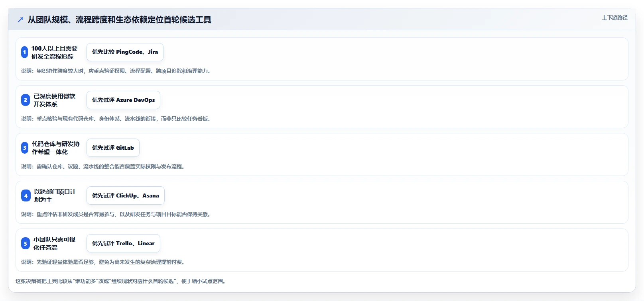
Task: Click the note starting 说明：重点核验与现有代码仓库
Action: 117,119
